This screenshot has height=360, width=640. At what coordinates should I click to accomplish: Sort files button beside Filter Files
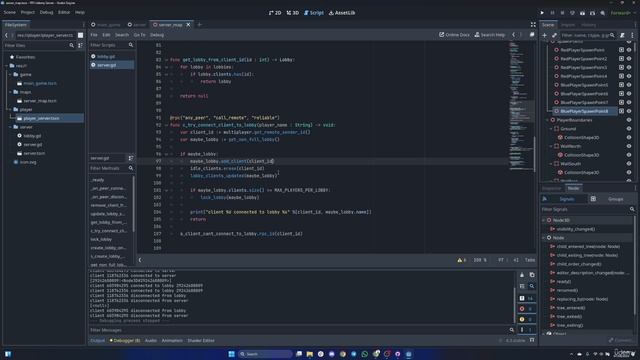pos(80,46)
